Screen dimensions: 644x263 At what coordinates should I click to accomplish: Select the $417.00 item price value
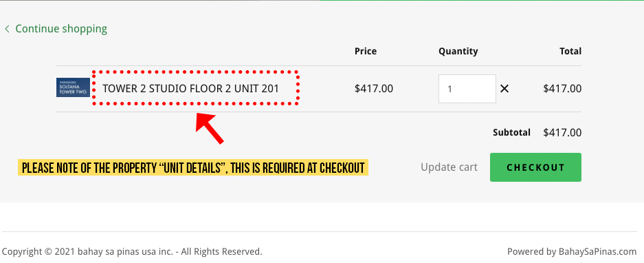point(374,89)
